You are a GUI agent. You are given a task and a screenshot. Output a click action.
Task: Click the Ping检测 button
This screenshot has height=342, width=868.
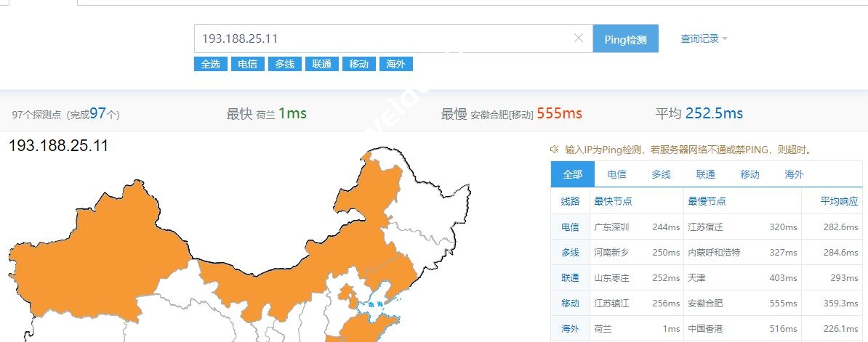(625, 38)
